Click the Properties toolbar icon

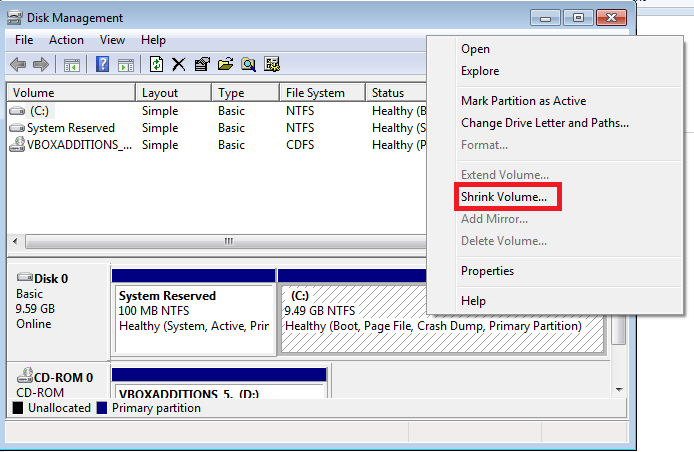tap(202, 65)
